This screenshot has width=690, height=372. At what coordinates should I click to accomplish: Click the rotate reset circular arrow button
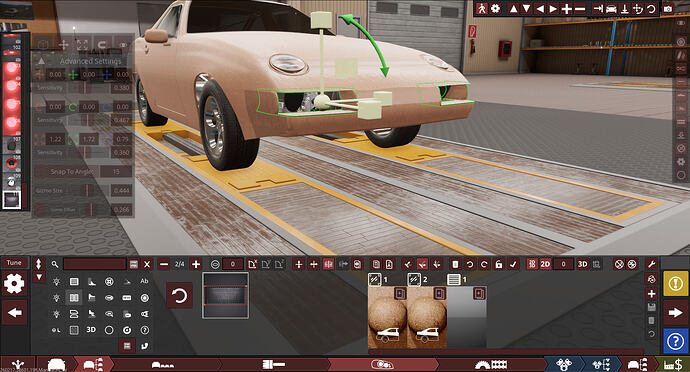tap(179, 295)
